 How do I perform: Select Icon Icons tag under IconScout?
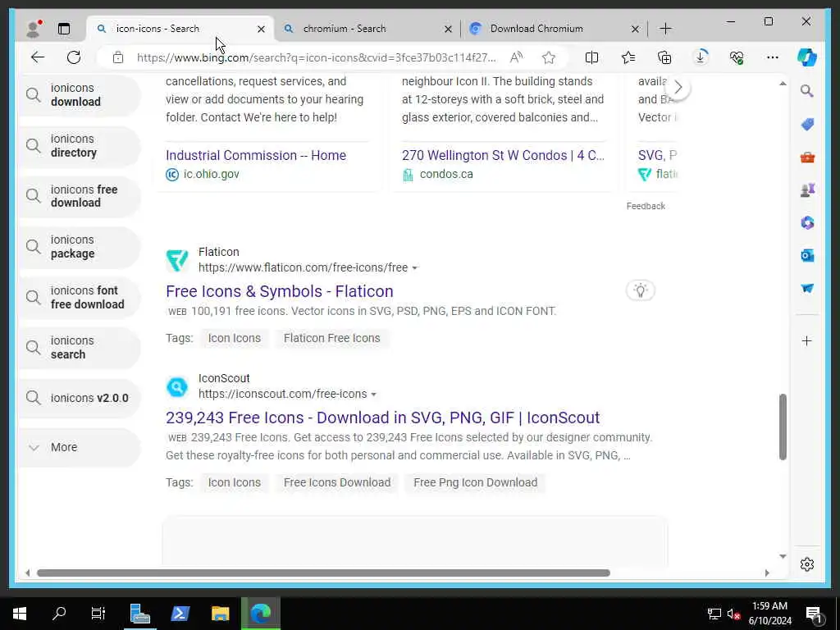pos(234,482)
